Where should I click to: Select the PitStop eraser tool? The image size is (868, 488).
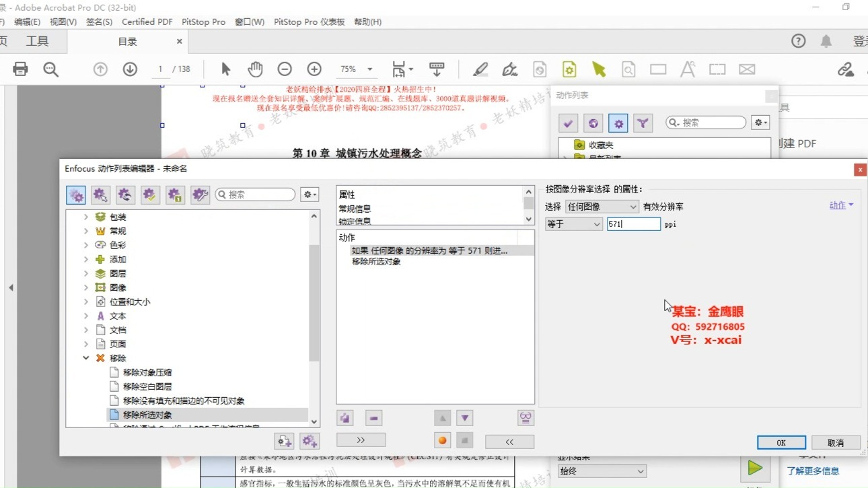click(x=509, y=68)
